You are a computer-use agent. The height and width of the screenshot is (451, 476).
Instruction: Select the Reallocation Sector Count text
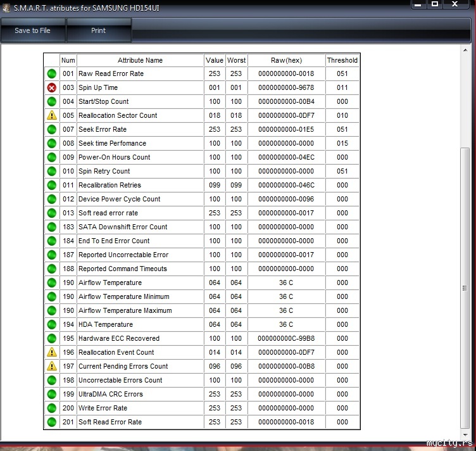pyautogui.click(x=118, y=115)
